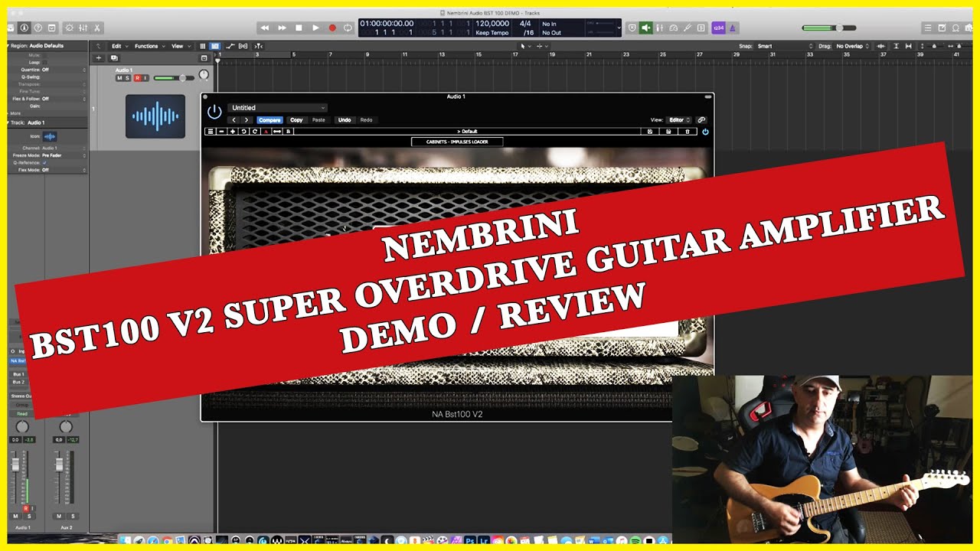Duplicate track button next to plus
Image resolution: width=980 pixels, height=551 pixels.
pos(114,58)
